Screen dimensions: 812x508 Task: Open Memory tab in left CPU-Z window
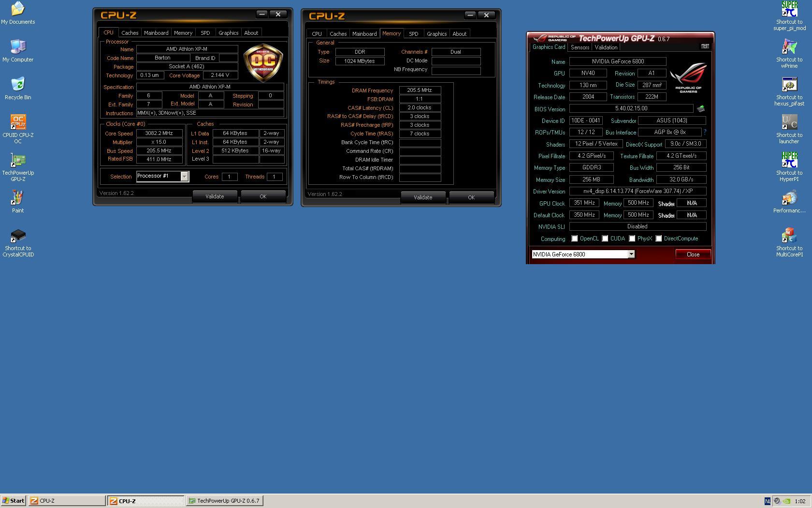pos(183,33)
